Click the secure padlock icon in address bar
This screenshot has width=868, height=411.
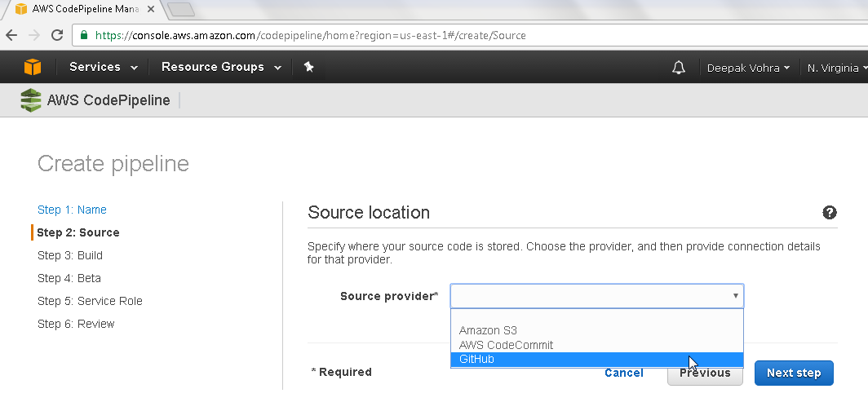(x=84, y=35)
